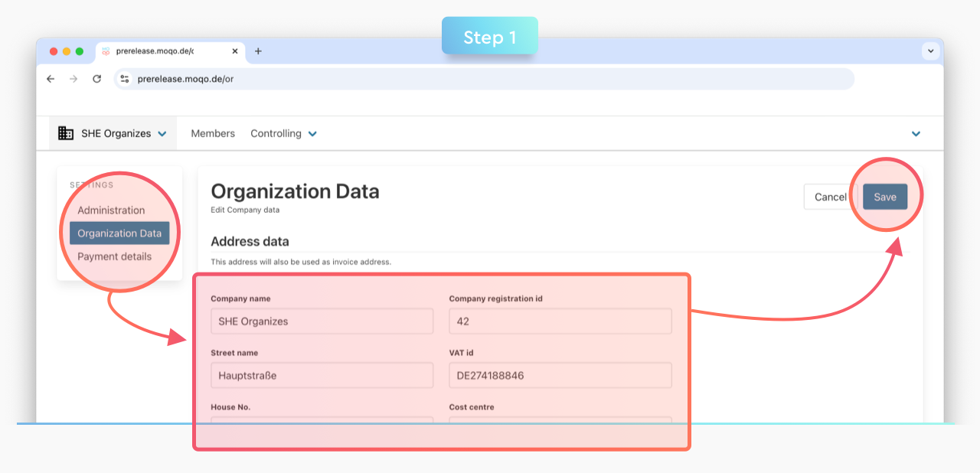
Task: Reload the page with refresh icon
Action: point(96,79)
